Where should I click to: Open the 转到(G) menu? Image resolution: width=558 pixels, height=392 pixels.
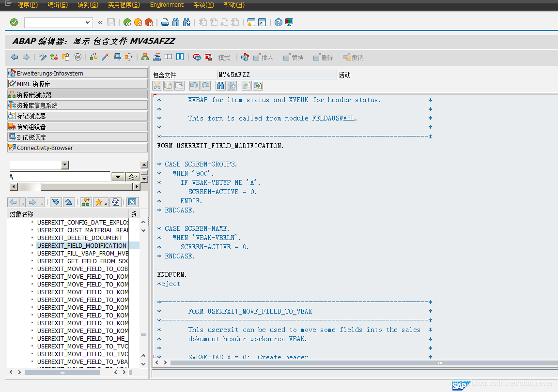pyautogui.click(x=88, y=5)
